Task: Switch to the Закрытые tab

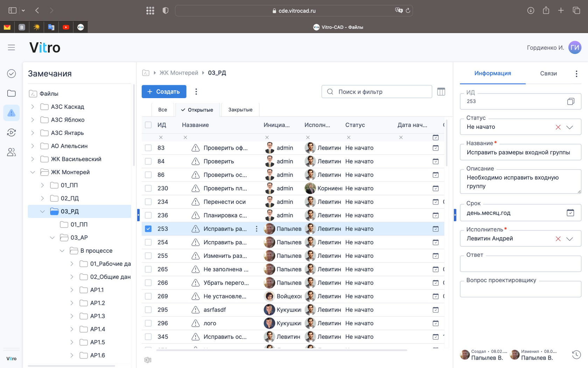Action: 240,110
